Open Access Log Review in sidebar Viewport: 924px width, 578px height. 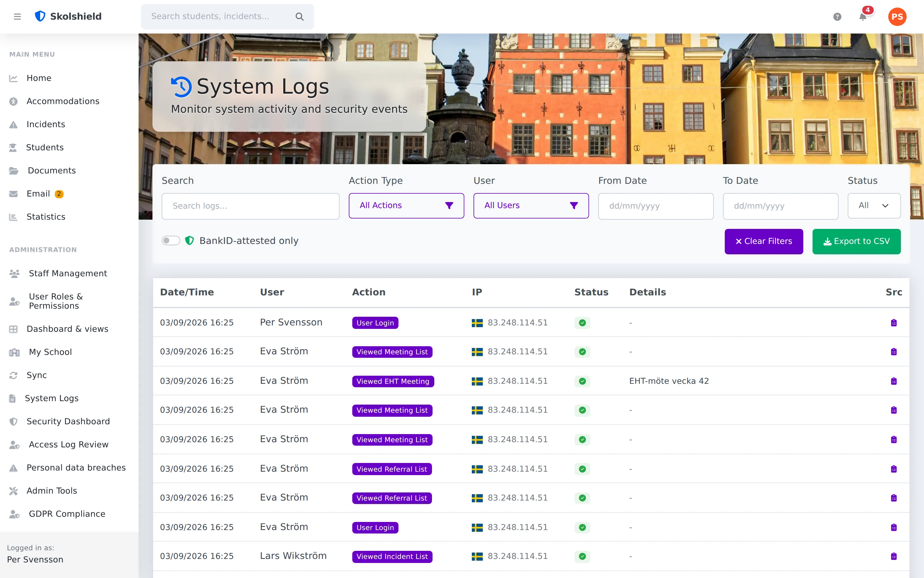click(69, 444)
